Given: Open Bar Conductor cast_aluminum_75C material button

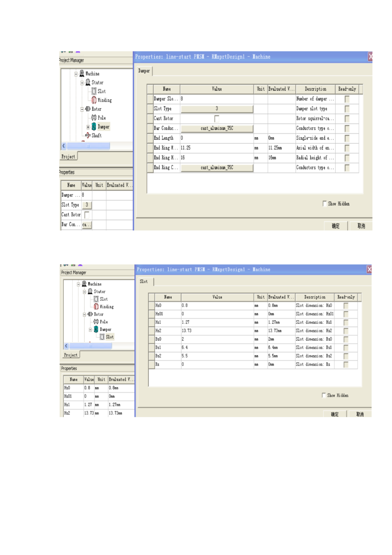Looking at the screenshot, I should click(x=217, y=128).
